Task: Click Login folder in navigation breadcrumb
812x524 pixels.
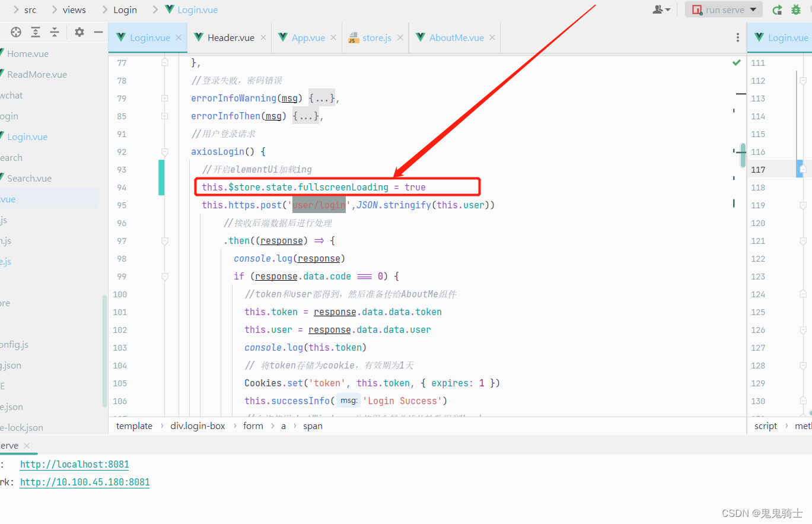Action: click(x=125, y=9)
